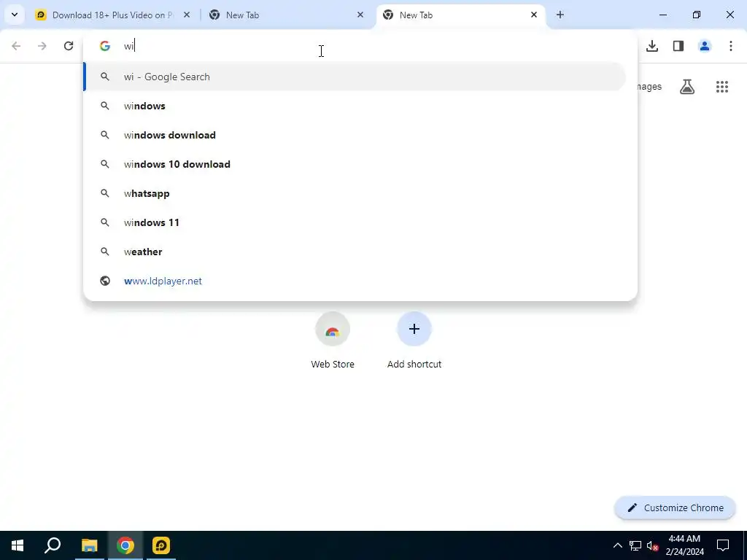Click Customize Chrome button
This screenshot has width=747, height=560.
pyautogui.click(x=675, y=507)
